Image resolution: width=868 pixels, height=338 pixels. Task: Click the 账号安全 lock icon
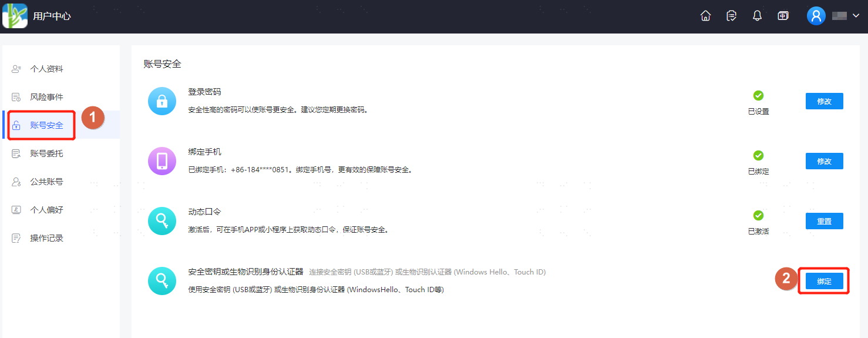tap(16, 125)
